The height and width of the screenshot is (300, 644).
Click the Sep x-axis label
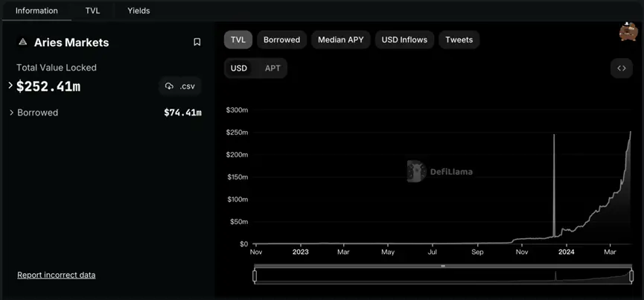pos(477,252)
